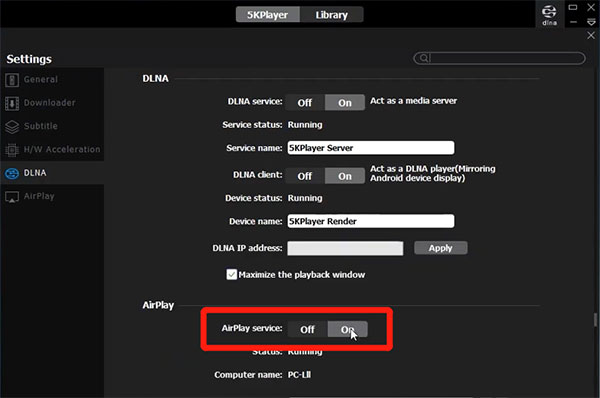Click the DLNA IP address field
This screenshot has width=600, height=398.
pyautogui.click(x=345, y=248)
